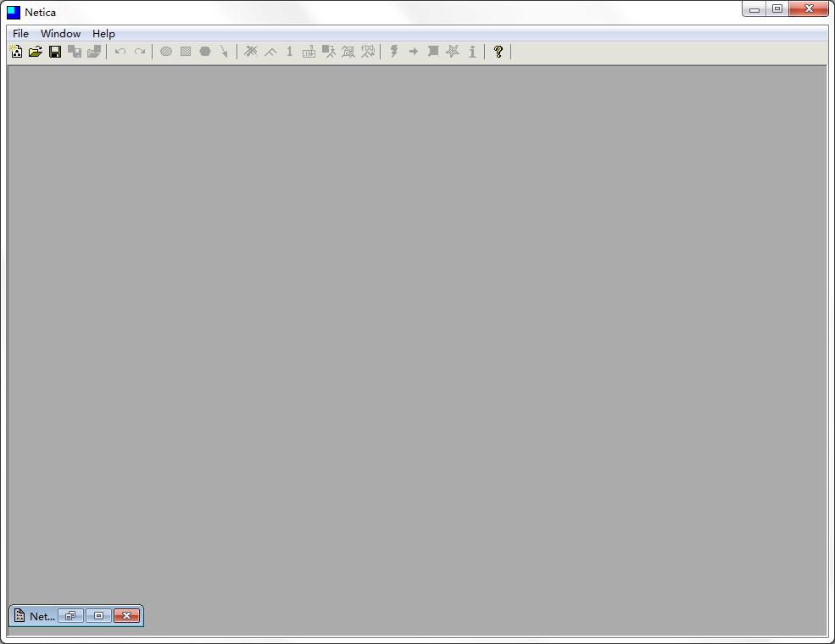This screenshot has height=644, width=835.
Task: Open help with yellow question mark icon
Action: tap(498, 52)
